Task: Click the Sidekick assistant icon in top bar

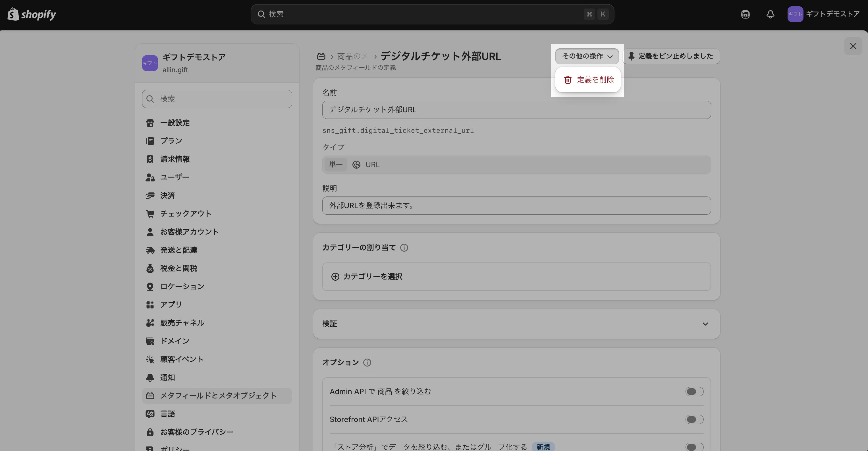Action: click(x=745, y=14)
